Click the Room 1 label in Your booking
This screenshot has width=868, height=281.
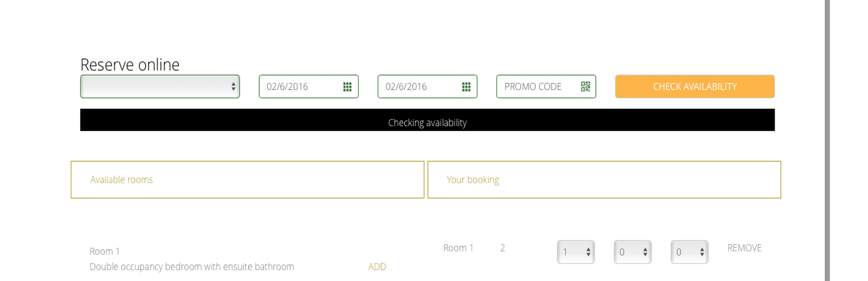click(458, 248)
